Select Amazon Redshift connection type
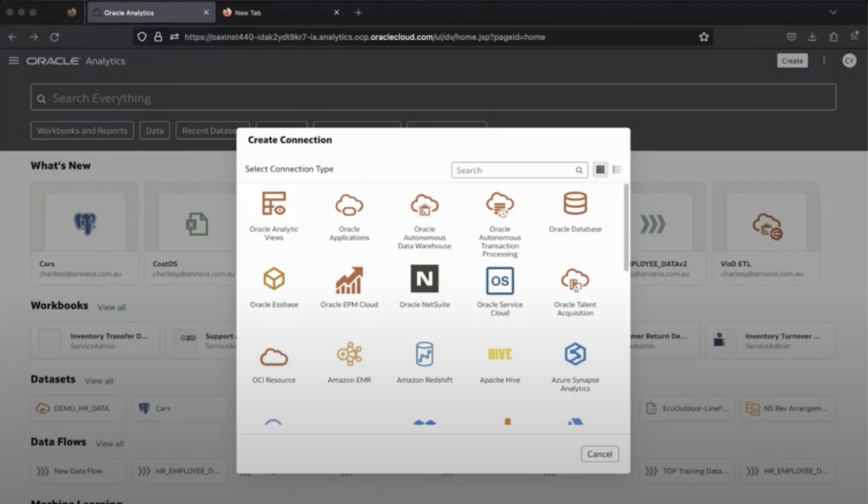 [424, 363]
